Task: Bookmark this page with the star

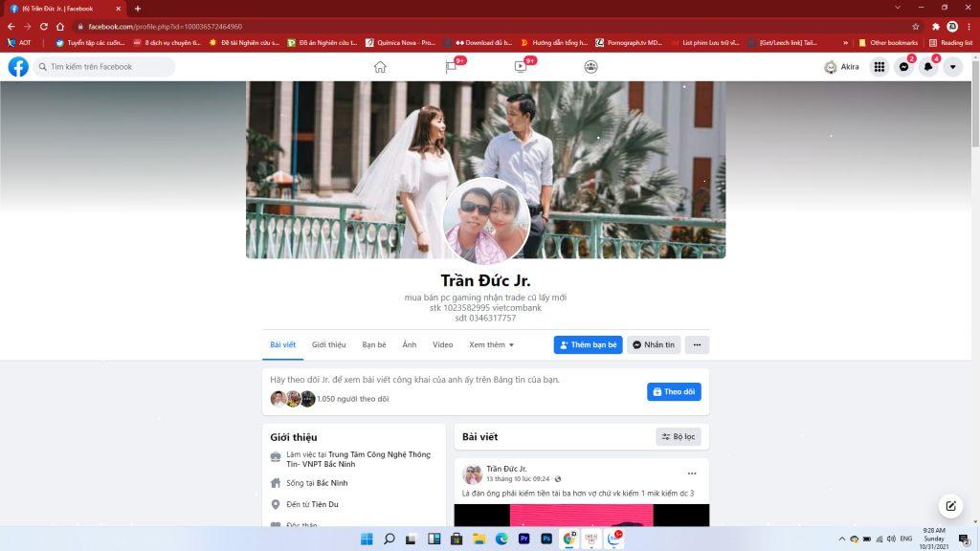Action: [x=916, y=26]
